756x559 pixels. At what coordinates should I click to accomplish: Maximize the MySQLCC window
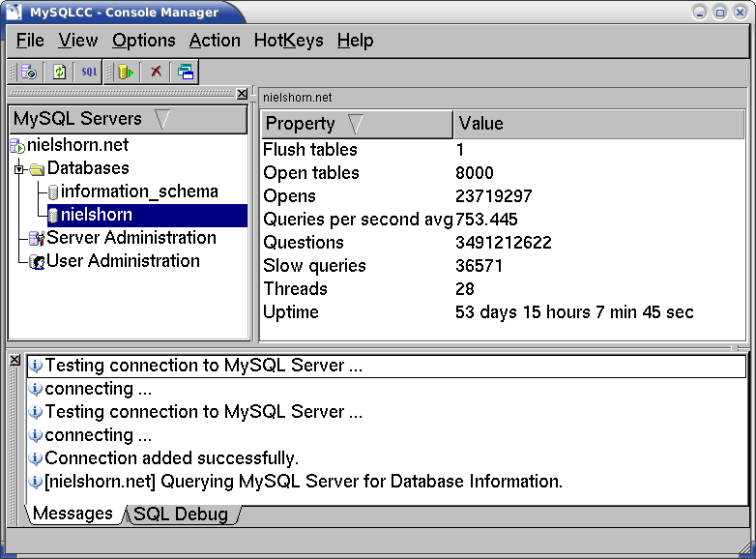tap(720, 12)
